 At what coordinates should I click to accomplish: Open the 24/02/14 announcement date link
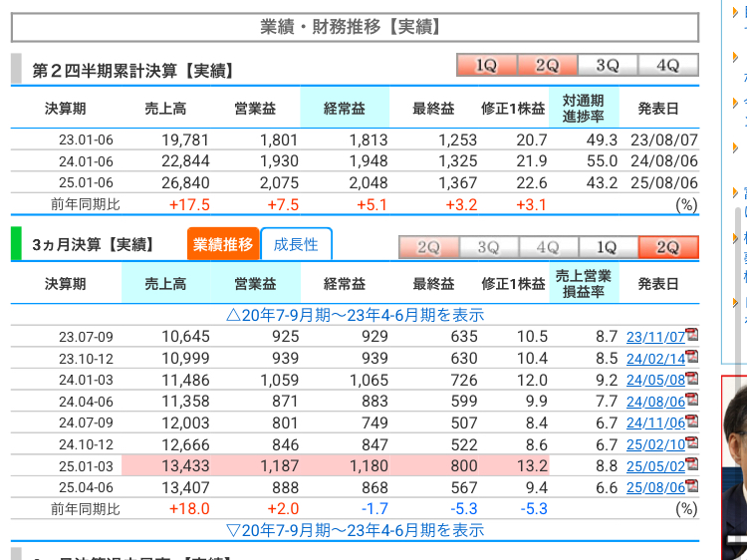(x=654, y=358)
